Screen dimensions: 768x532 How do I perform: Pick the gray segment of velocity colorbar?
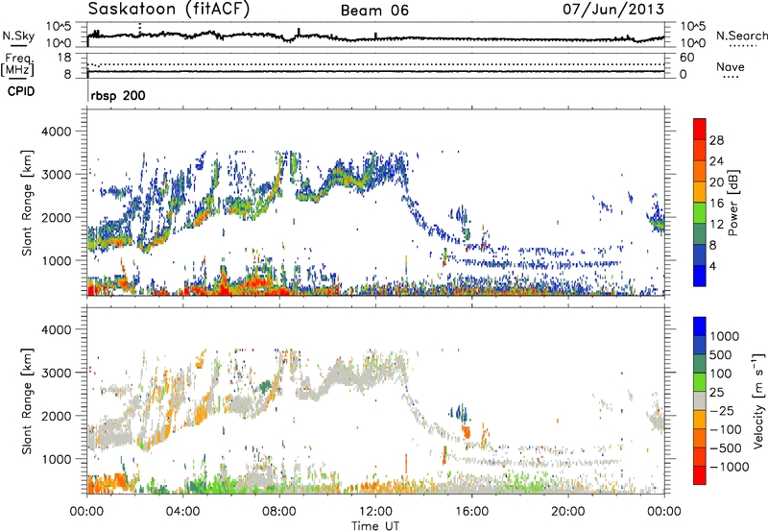pos(700,400)
